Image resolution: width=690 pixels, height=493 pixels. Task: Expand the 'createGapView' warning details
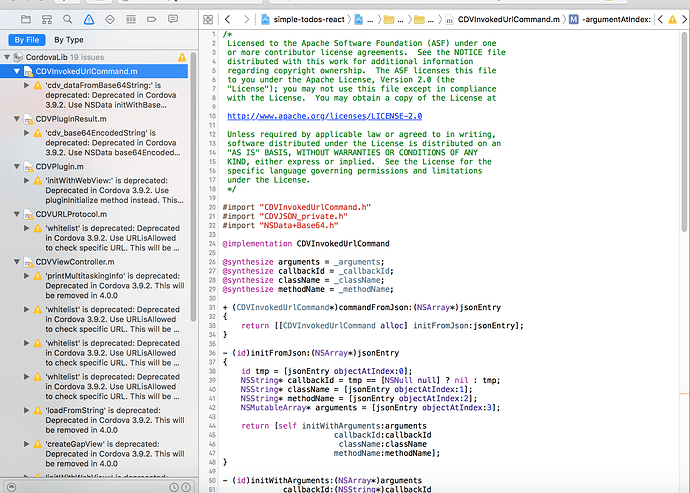click(26, 444)
